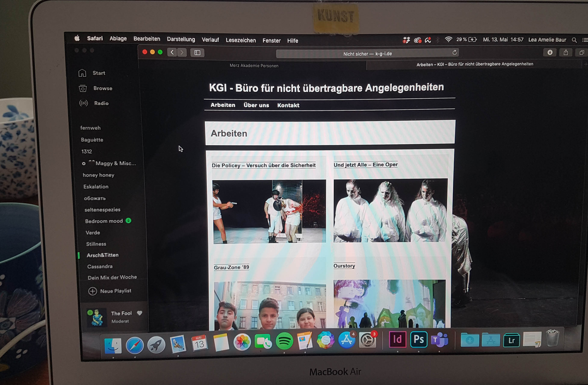
Task: Open the Lesezeichen menu
Action: click(x=241, y=40)
